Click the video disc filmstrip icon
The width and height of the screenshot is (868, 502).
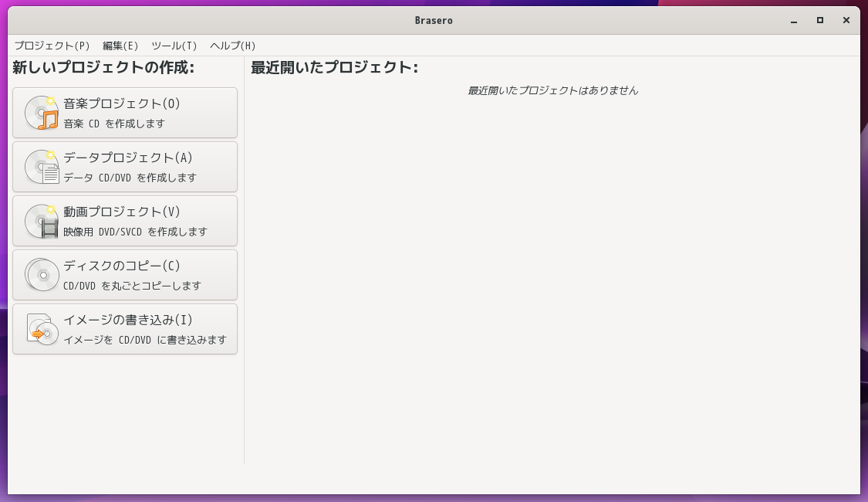pos(42,221)
